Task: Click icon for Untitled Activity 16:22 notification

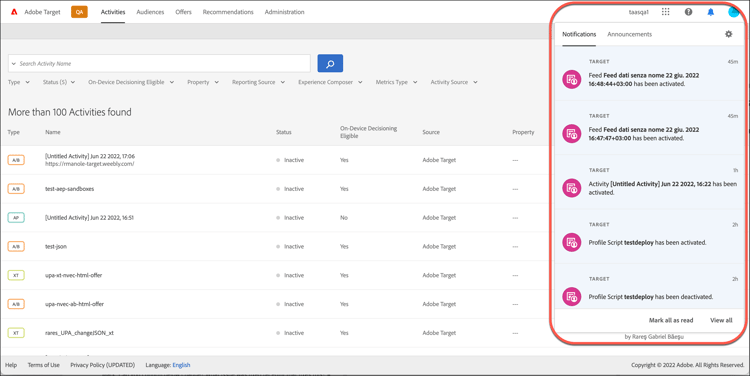Action: click(x=572, y=188)
